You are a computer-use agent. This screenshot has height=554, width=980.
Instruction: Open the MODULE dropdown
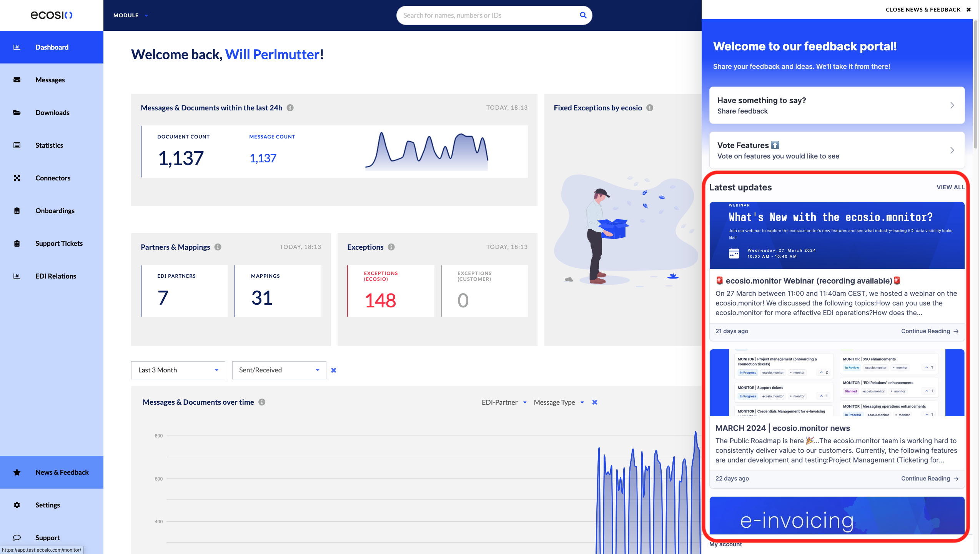131,15
